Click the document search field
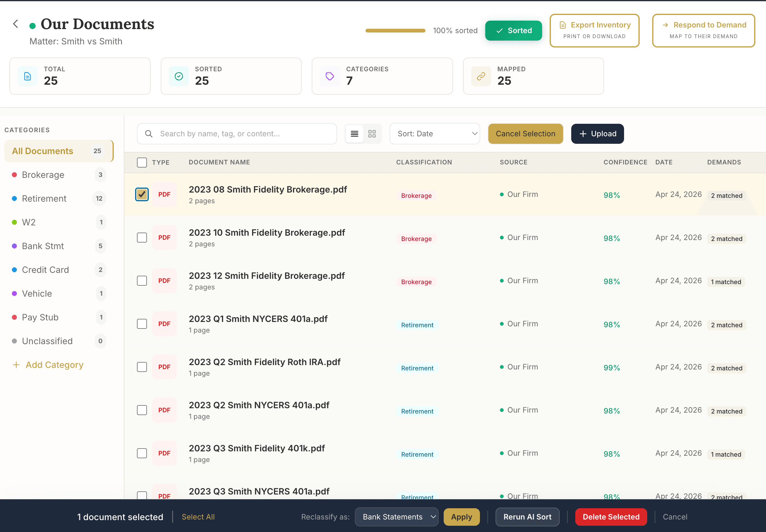 coord(237,134)
